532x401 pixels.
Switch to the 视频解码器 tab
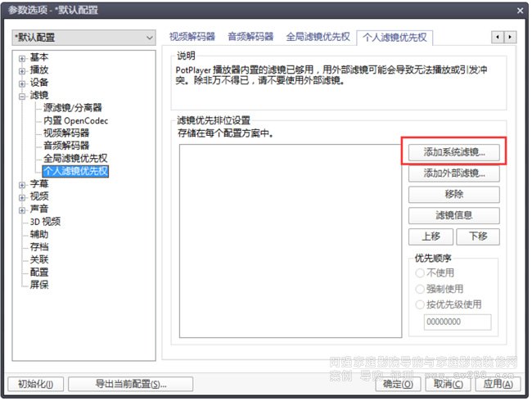click(x=192, y=37)
